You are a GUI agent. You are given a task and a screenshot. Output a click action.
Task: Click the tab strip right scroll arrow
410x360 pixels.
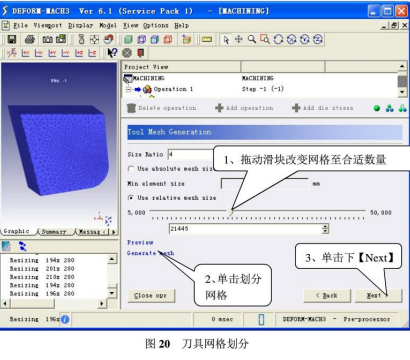[114, 232]
